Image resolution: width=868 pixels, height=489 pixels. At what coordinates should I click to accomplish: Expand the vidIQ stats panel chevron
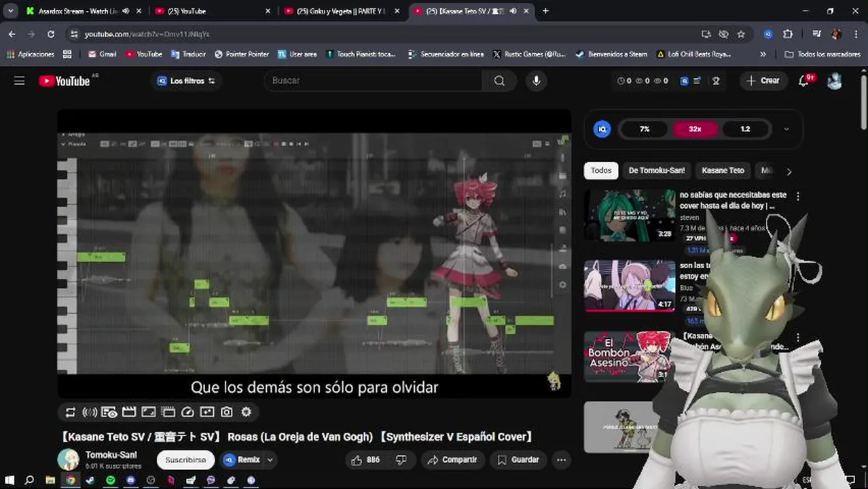click(x=786, y=129)
